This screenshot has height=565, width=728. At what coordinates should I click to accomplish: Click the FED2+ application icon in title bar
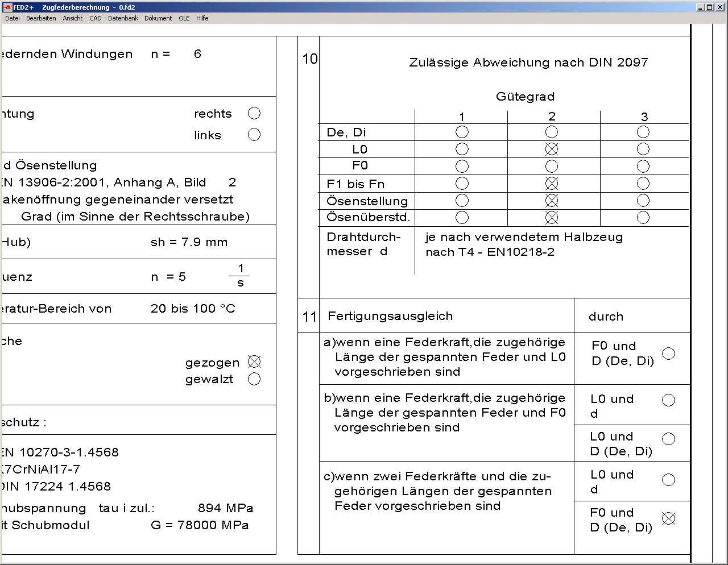click(x=7, y=7)
